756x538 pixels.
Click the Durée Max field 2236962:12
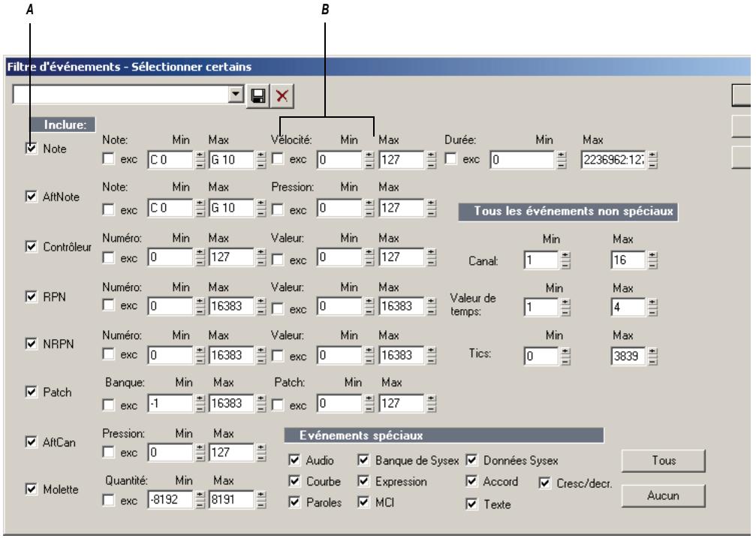tap(613, 160)
